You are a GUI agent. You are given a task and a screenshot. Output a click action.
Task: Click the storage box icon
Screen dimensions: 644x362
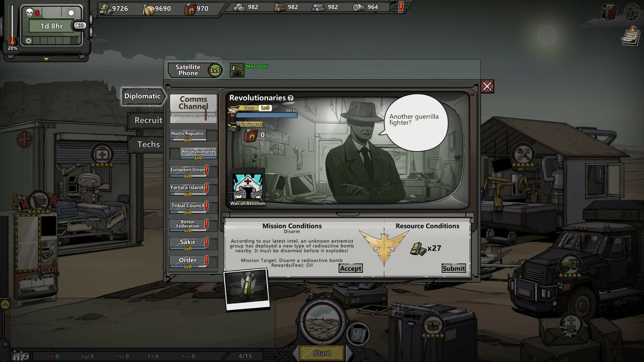433,325
